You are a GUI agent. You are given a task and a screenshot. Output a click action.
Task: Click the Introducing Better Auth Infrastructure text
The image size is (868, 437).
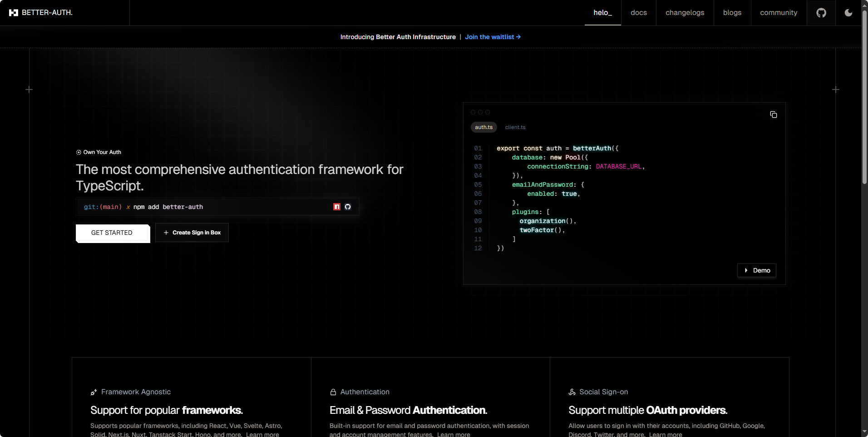click(x=398, y=37)
